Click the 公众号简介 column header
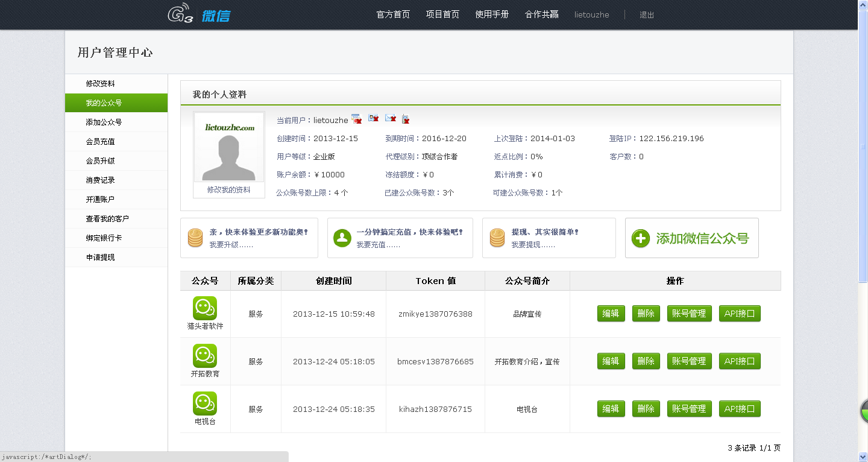This screenshot has height=462, width=868. pyautogui.click(x=527, y=281)
